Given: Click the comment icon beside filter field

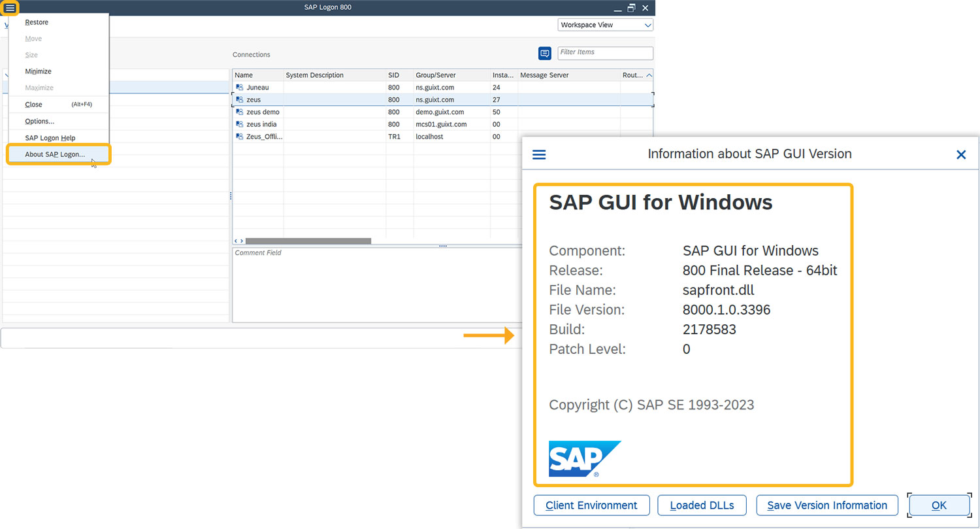Looking at the screenshot, I should pyautogui.click(x=545, y=54).
